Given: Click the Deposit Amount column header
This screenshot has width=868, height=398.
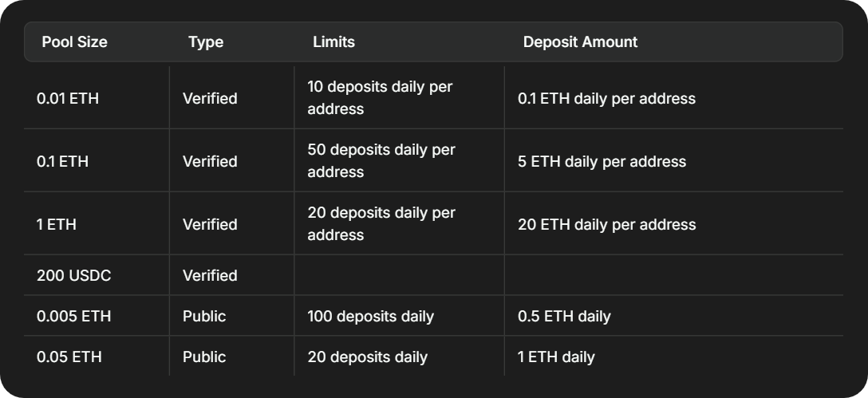Looking at the screenshot, I should click(x=580, y=42).
